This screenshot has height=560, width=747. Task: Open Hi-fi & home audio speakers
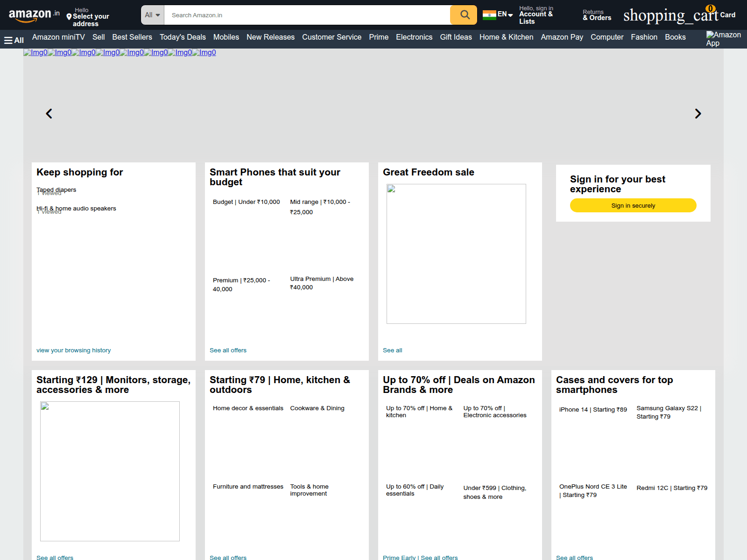76,209
